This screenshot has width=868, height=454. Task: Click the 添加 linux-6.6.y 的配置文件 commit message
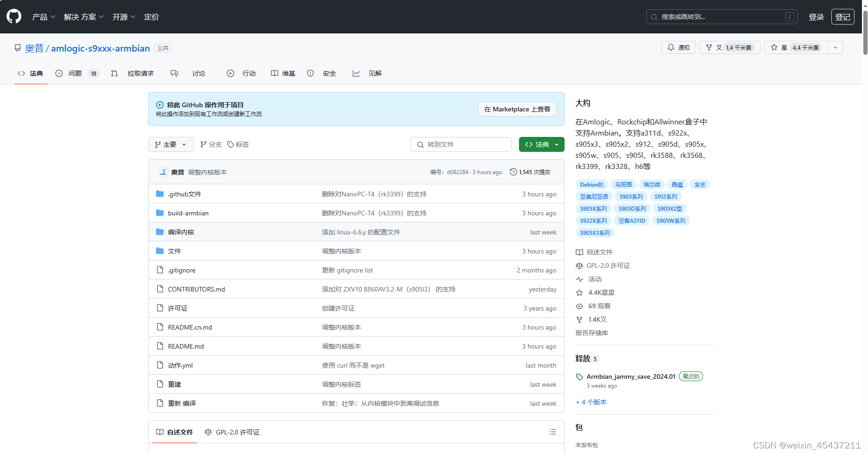(x=361, y=232)
